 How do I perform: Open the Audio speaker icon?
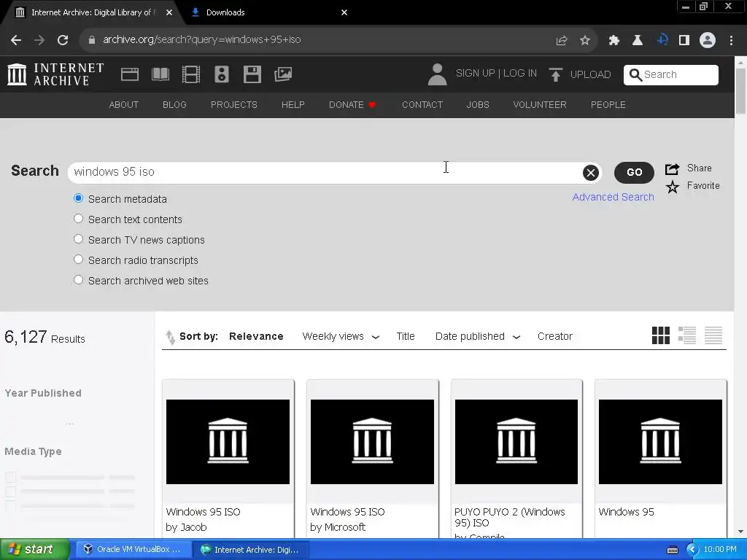click(222, 74)
